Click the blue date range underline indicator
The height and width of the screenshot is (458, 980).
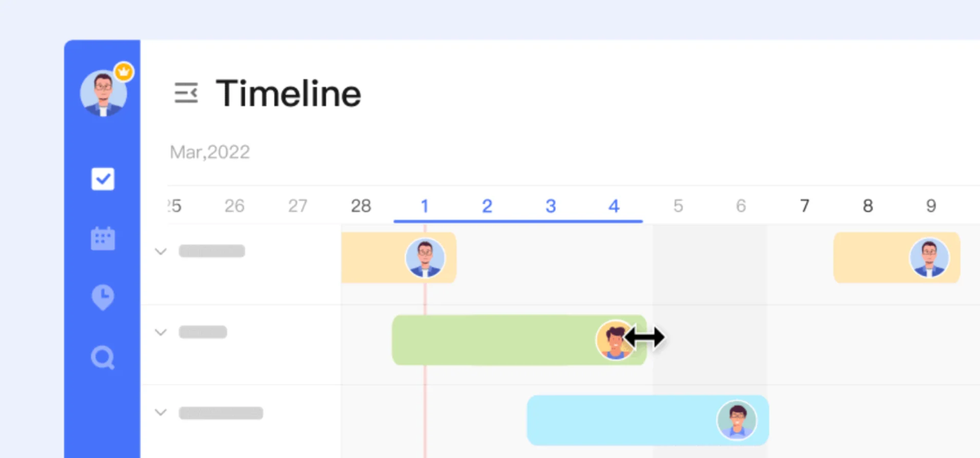tap(518, 221)
